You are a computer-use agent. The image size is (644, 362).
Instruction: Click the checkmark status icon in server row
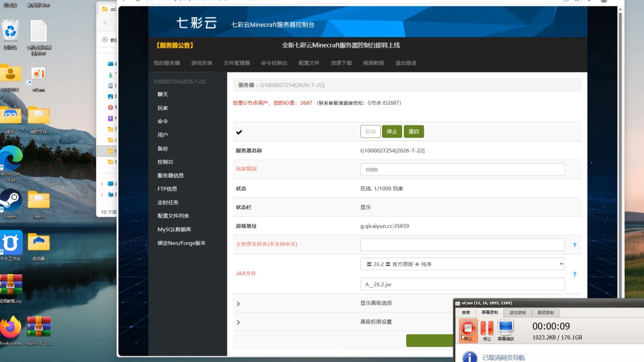239,132
